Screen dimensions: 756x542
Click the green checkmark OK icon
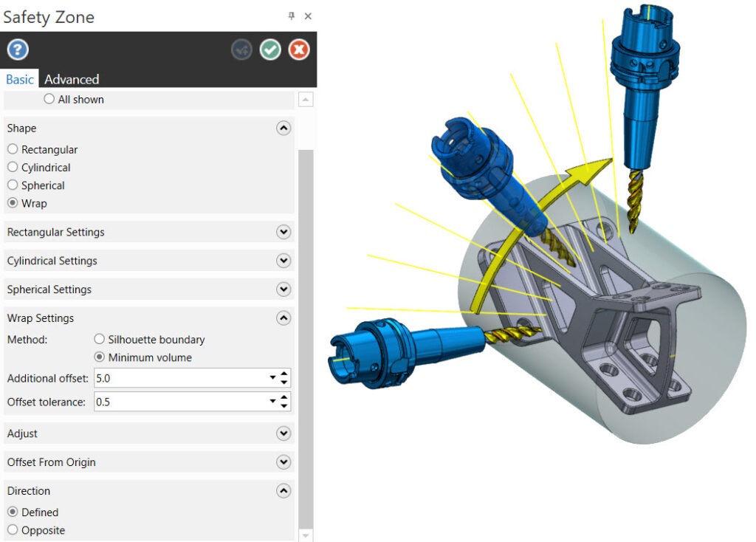click(270, 49)
